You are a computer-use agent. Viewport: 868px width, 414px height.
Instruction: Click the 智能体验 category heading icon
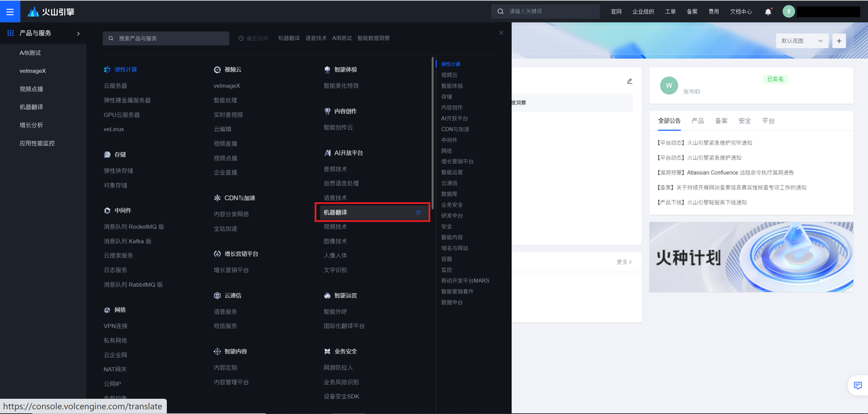pyautogui.click(x=328, y=70)
